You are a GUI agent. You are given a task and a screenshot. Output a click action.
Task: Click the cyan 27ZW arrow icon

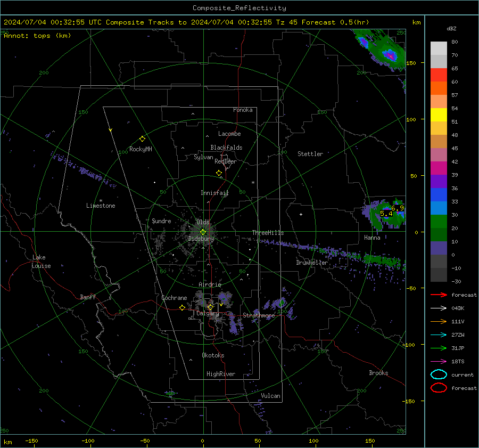(439, 335)
